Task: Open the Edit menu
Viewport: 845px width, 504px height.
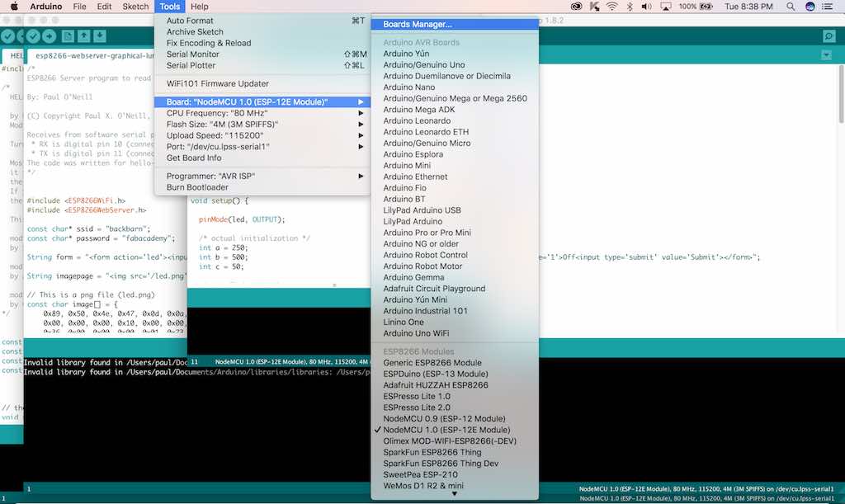Action: pos(104,7)
